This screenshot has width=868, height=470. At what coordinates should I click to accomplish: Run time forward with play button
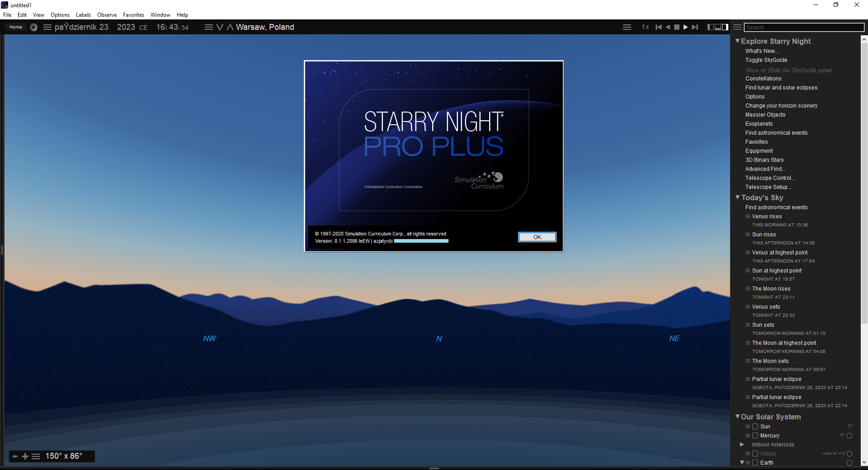pyautogui.click(x=686, y=27)
